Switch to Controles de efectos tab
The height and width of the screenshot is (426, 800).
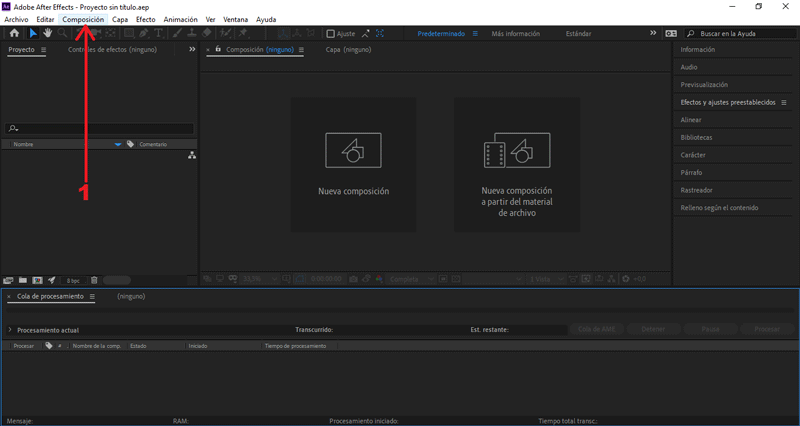[x=112, y=49]
